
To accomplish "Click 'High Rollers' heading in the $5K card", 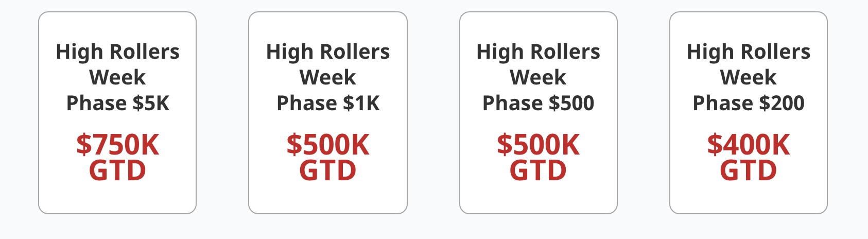I will tap(117, 52).
